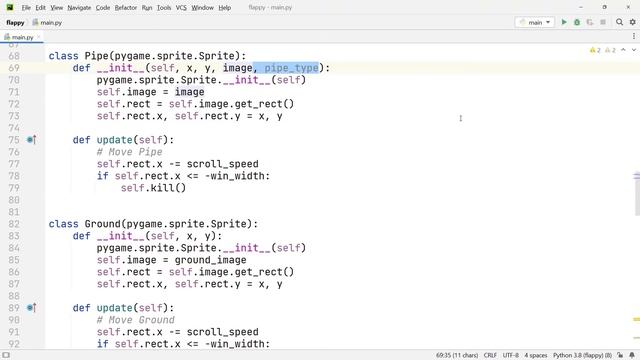
Task: Click the highlighted 'pipe_type' parameter
Action: [x=291, y=68]
